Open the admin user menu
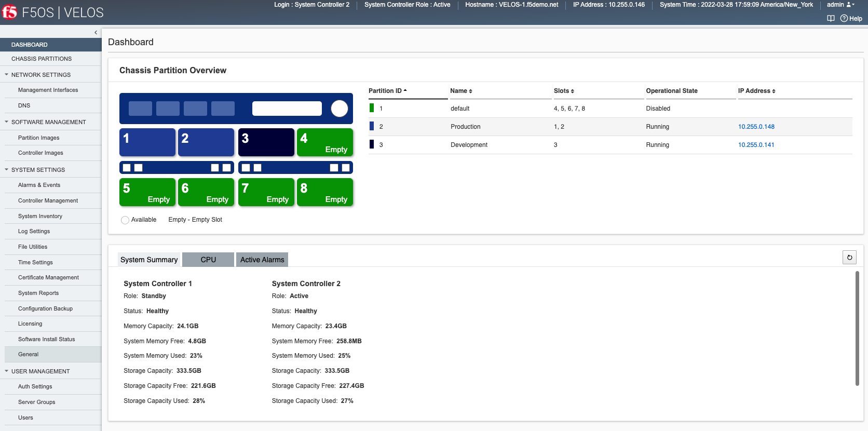This screenshot has width=868, height=431. [840, 5]
